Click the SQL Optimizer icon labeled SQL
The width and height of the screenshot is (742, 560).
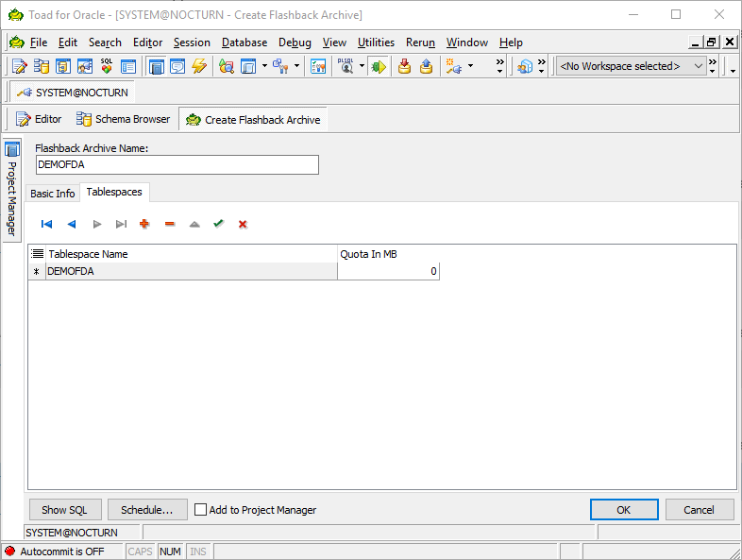tap(107, 66)
